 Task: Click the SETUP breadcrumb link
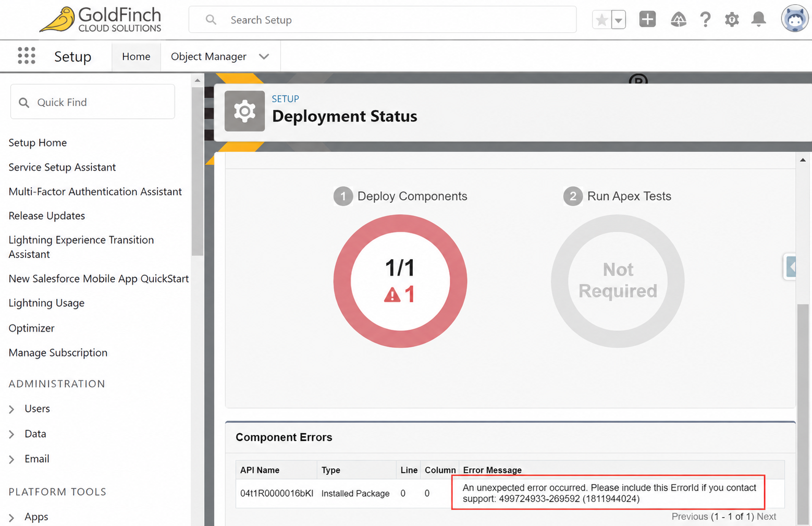point(285,99)
